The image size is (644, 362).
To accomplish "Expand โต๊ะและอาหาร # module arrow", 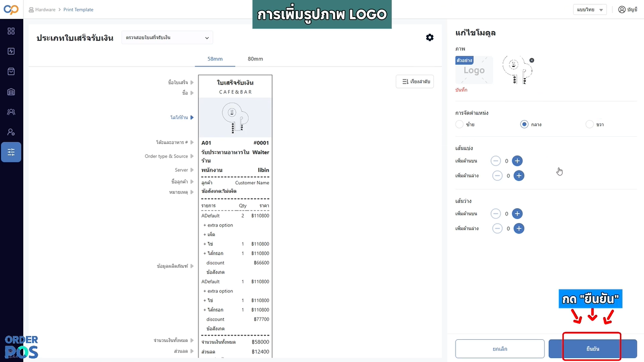I will (x=192, y=142).
